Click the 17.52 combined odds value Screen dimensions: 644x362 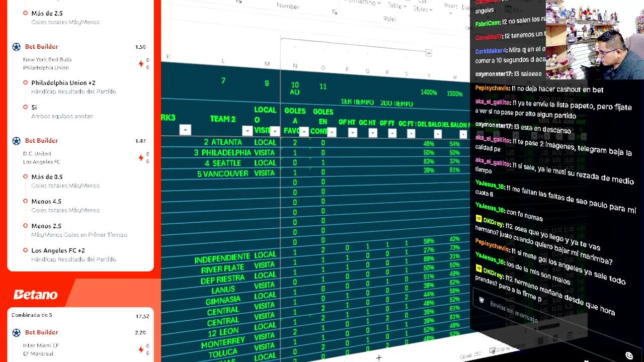(142, 316)
